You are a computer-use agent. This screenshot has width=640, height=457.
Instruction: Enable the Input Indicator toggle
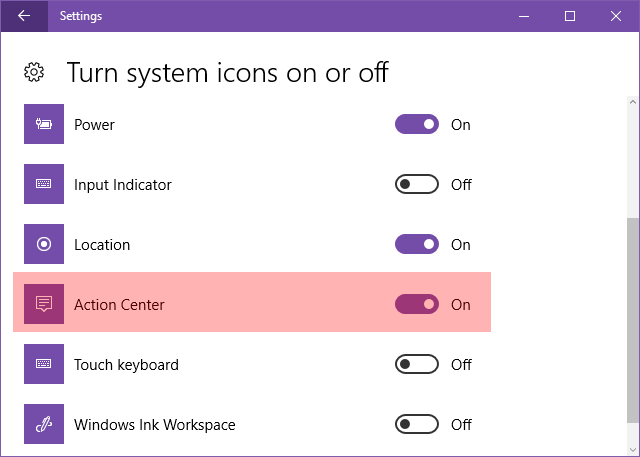[x=417, y=184]
